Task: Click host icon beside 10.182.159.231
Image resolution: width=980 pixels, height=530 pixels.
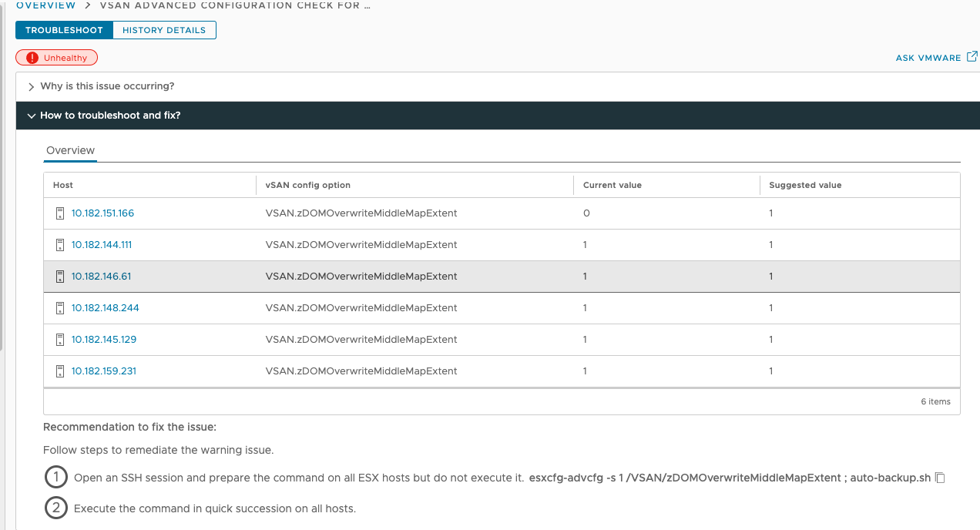Action: click(x=60, y=371)
